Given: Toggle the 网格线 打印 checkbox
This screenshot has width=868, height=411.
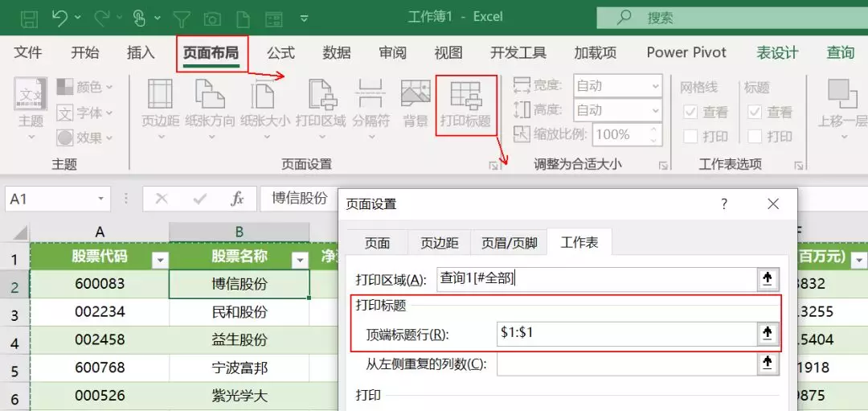Looking at the screenshot, I should pos(690,136).
